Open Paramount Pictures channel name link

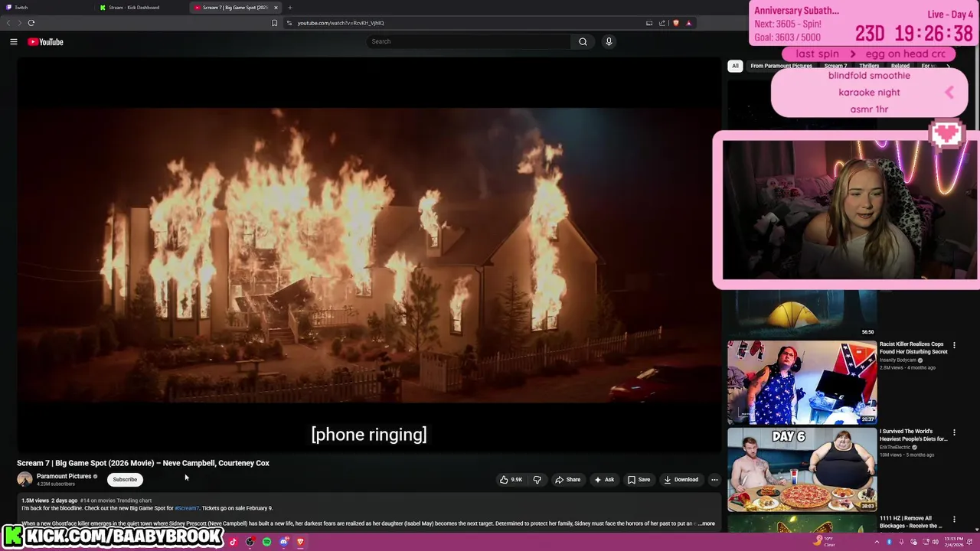[64, 476]
